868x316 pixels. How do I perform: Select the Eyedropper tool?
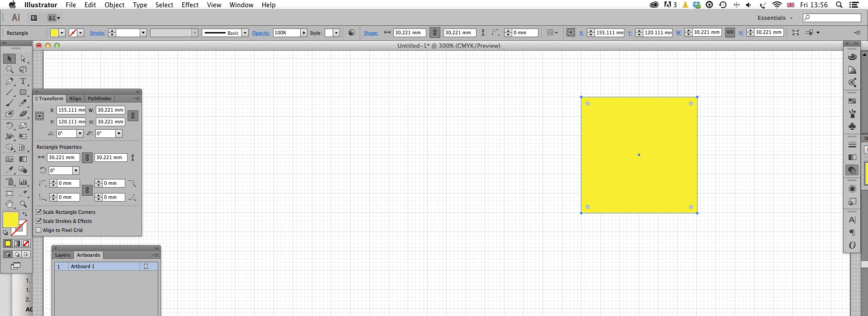(9, 170)
